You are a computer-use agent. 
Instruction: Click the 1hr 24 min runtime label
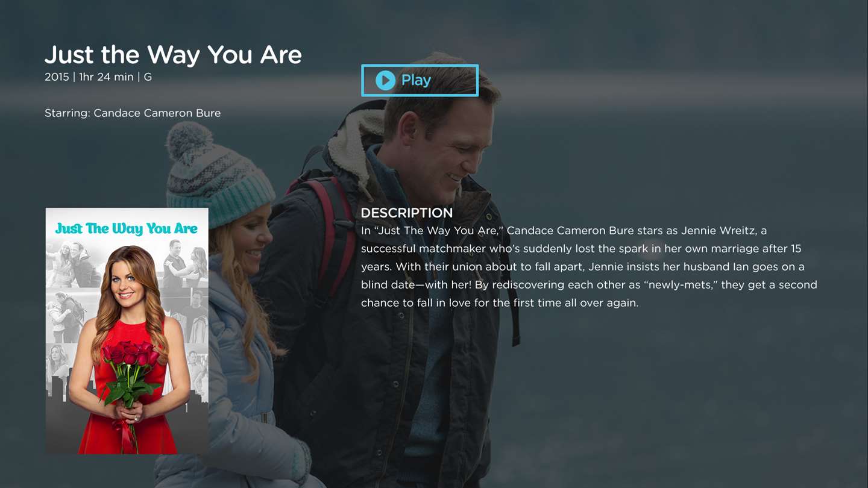point(106,77)
